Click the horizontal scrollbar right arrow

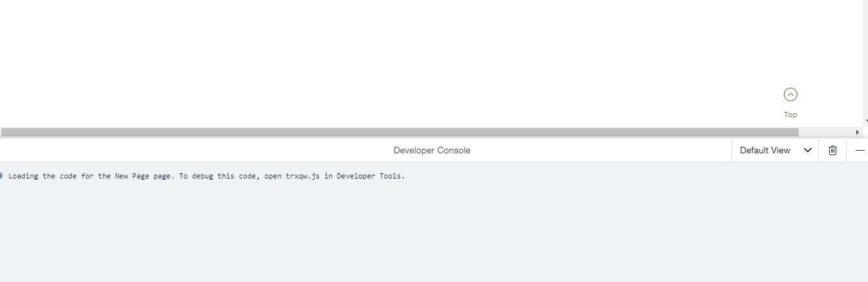tap(858, 132)
